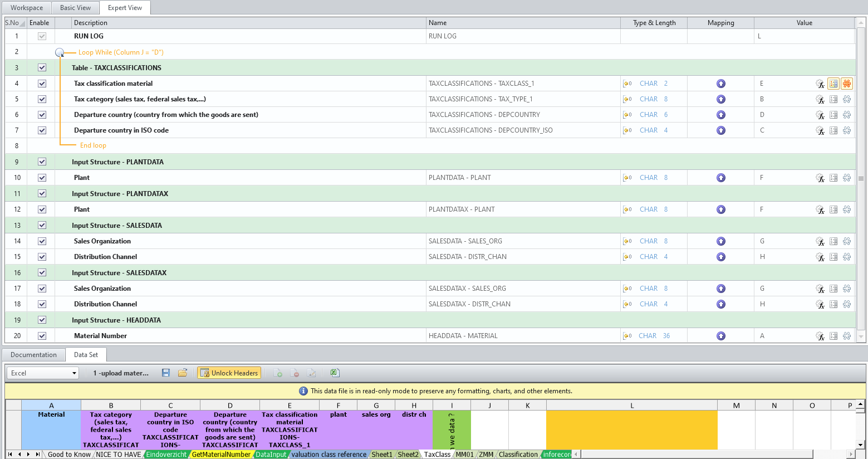Click the yellow GetMaterialNumber sheet tab
868x459 pixels.
point(221,455)
